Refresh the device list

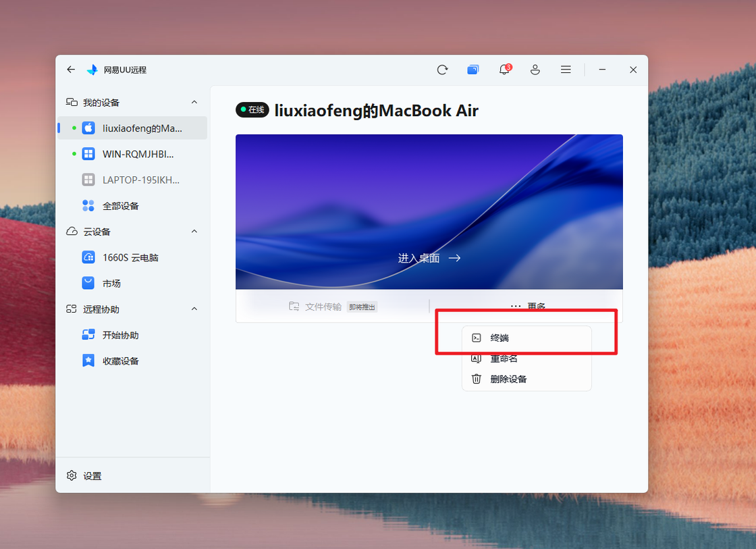click(x=442, y=70)
